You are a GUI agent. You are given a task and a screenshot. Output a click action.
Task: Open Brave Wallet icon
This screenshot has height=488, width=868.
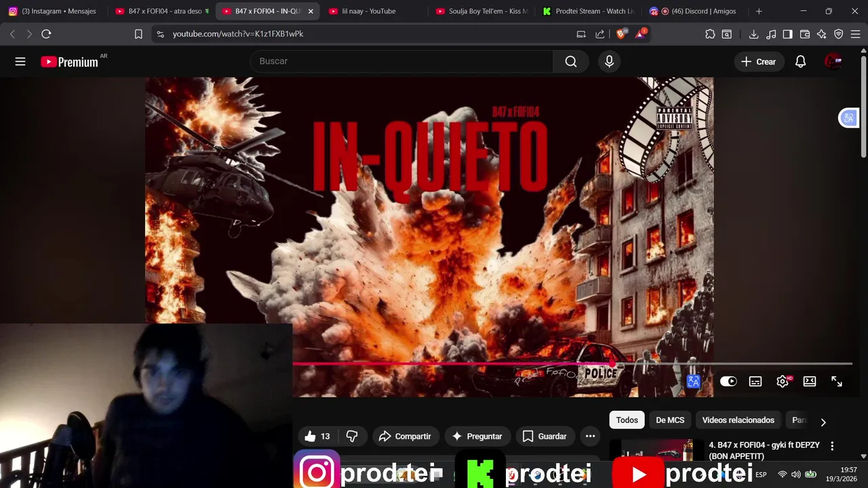[x=805, y=34]
